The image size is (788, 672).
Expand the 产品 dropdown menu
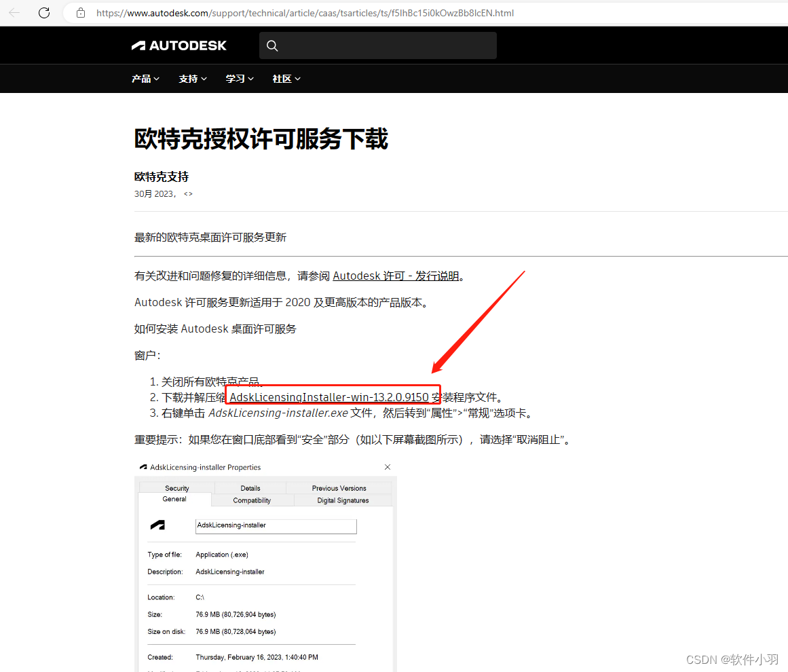pyautogui.click(x=145, y=79)
